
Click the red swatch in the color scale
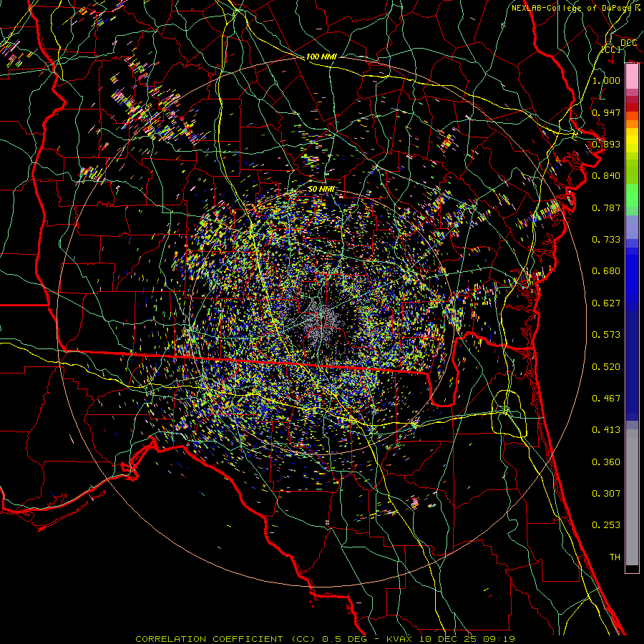pos(632,107)
